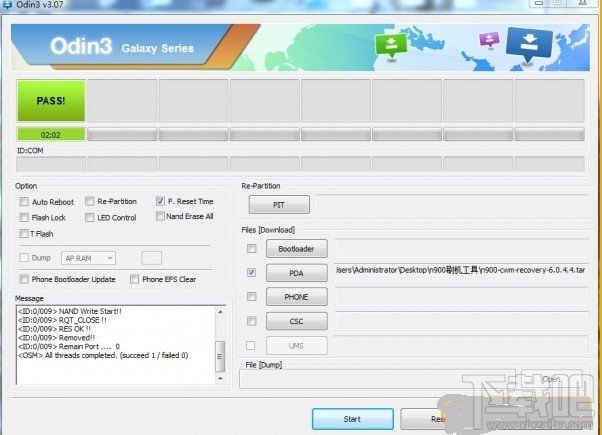Screen dimensions: 602x435
Task: Click the first ID:COM port field
Action: (x=51, y=164)
